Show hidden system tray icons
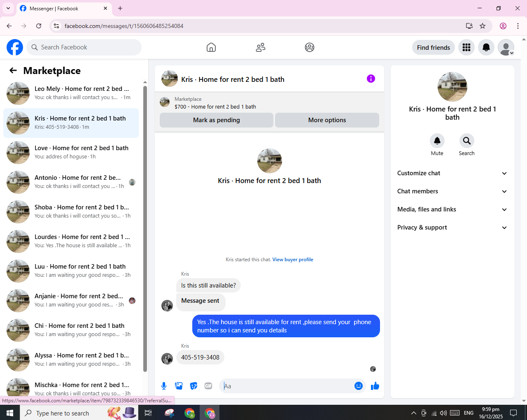 click(413, 413)
